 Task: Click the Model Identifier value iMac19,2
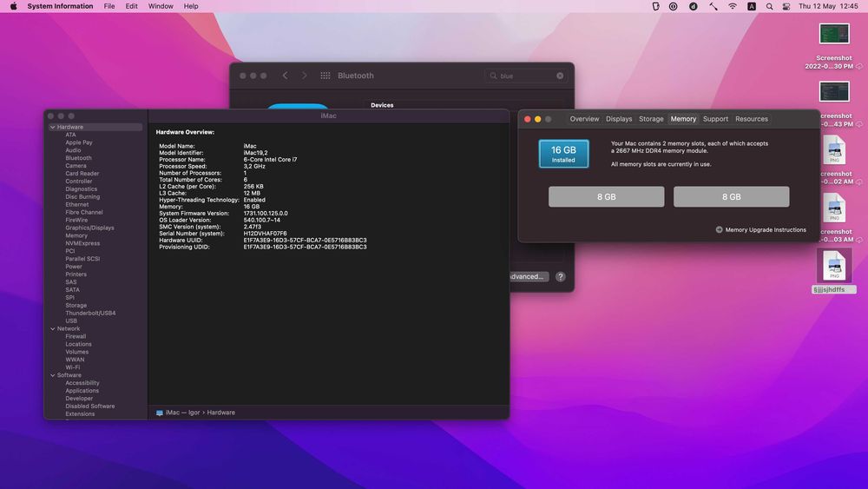coord(256,153)
